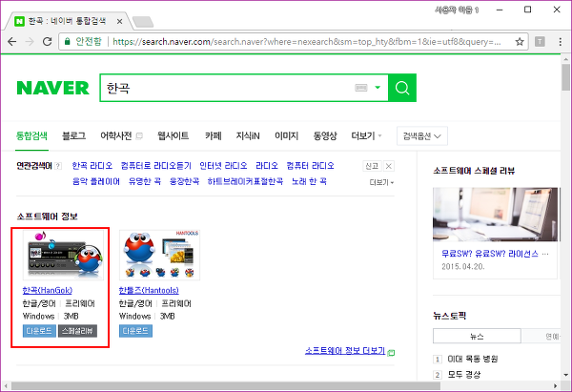
Task: Click the address bar URL
Action: tap(306, 42)
